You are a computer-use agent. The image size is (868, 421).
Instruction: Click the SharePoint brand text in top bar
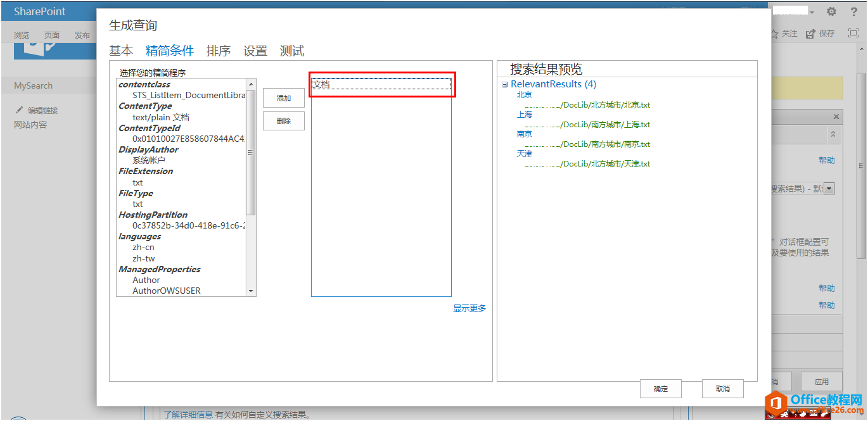coord(40,11)
